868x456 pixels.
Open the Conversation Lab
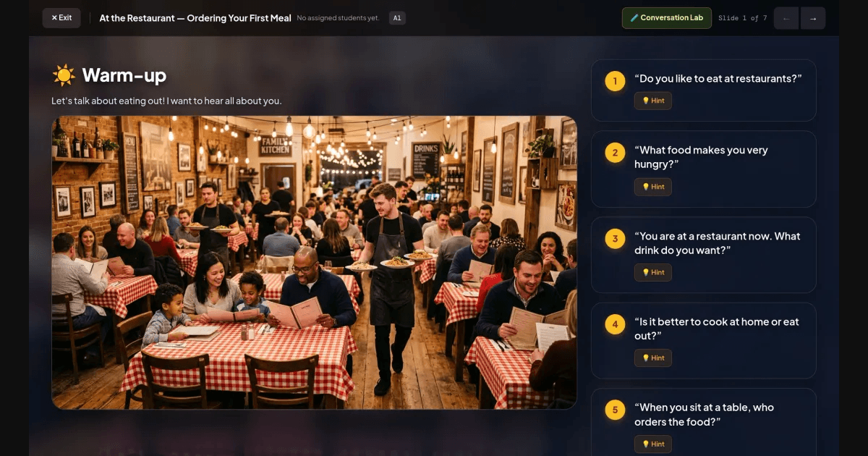(667, 18)
